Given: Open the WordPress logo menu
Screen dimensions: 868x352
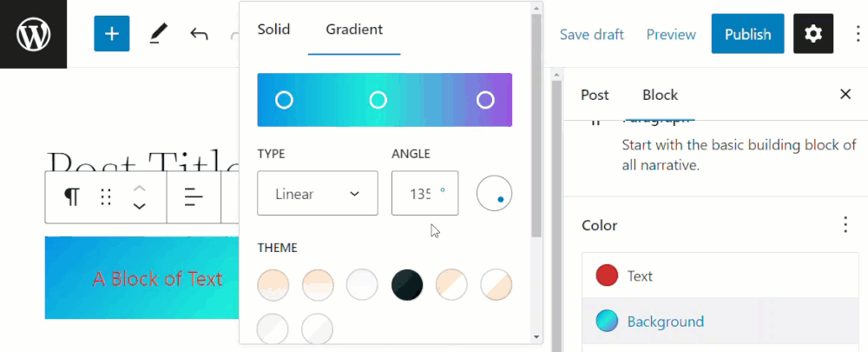Looking at the screenshot, I should coord(33,34).
